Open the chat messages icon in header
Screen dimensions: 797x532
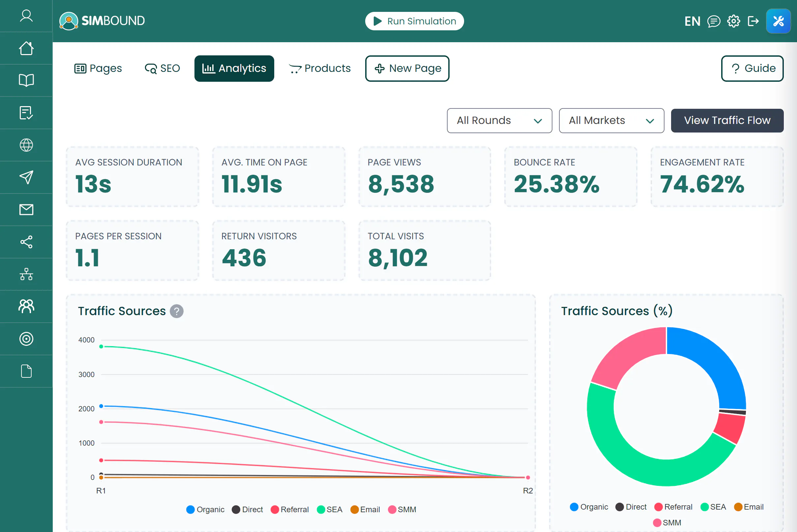pyautogui.click(x=714, y=21)
